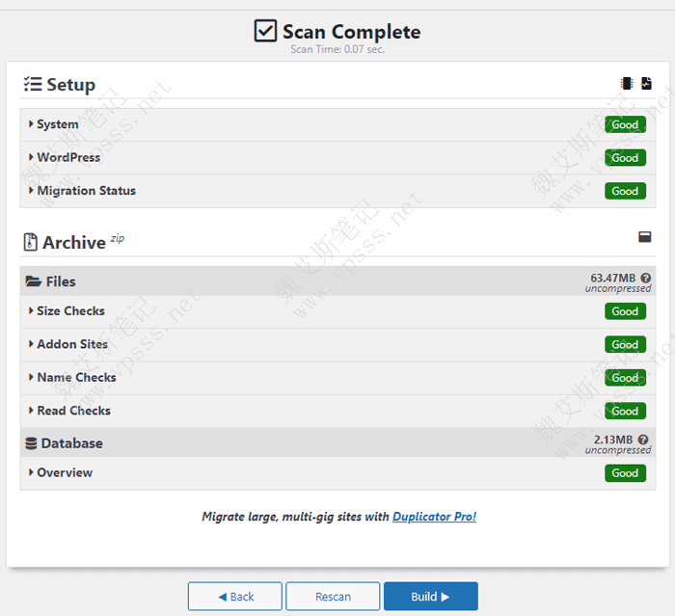Expand the database Overview row
675x616 pixels.
(65, 472)
